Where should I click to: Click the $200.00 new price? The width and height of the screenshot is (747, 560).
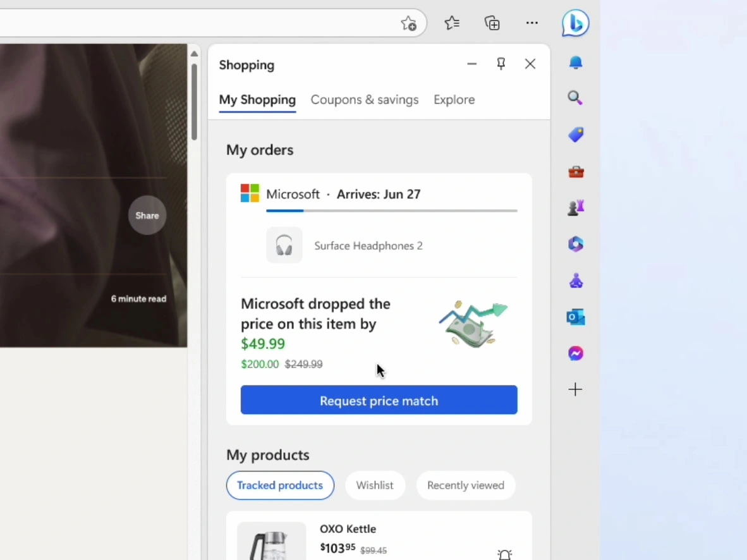coord(260,364)
